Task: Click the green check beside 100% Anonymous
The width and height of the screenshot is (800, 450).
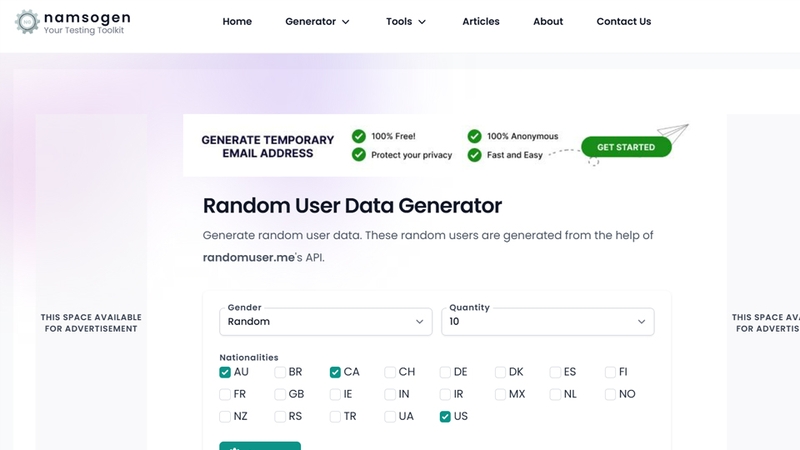Action: pyautogui.click(x=474, y=136)
